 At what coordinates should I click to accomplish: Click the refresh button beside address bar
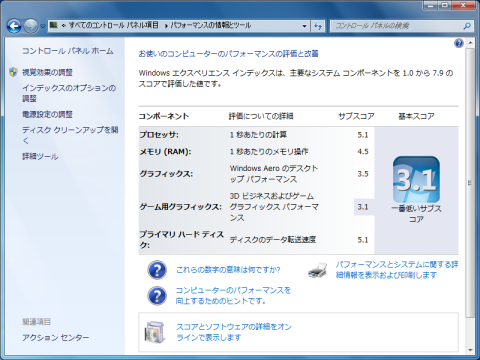318,26
